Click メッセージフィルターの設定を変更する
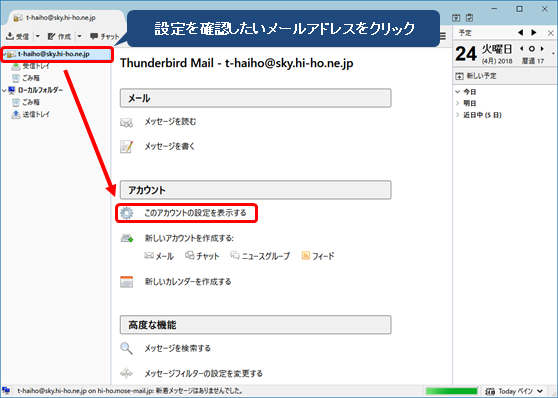The image size is (558, 398). [x=204, y=373]
